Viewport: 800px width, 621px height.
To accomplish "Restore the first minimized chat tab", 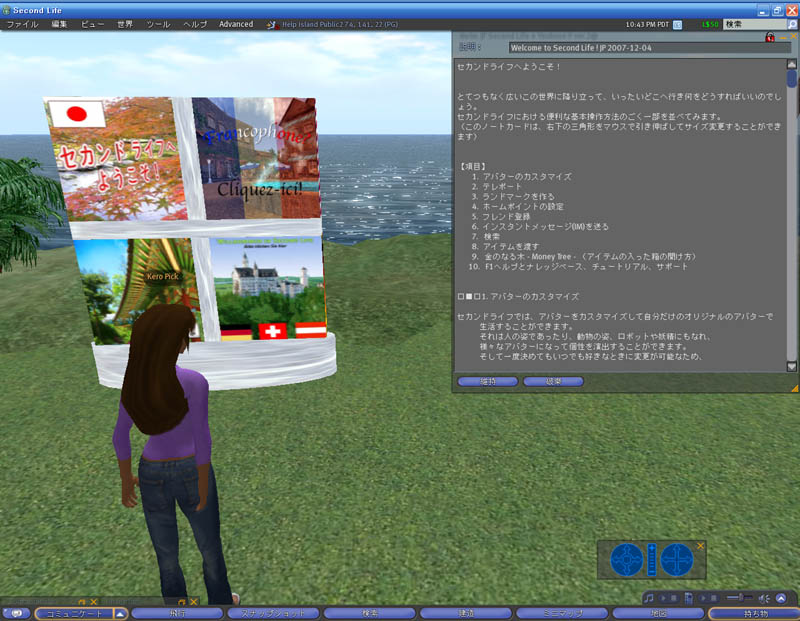I will pos(82,602).
